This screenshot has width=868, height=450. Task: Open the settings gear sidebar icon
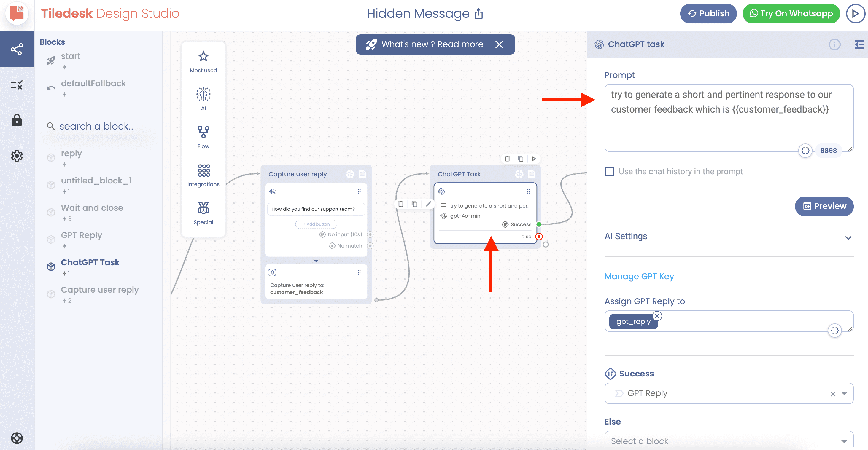[17, 156]
